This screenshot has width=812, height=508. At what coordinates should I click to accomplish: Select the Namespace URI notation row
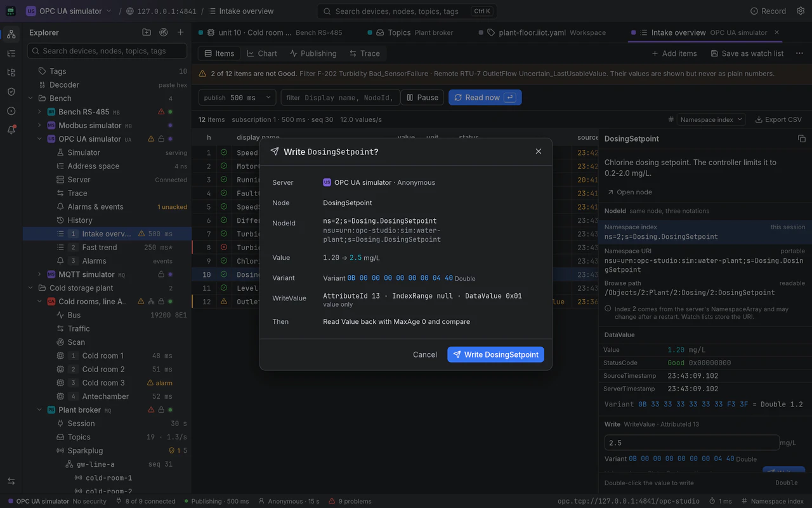(705, 260)
